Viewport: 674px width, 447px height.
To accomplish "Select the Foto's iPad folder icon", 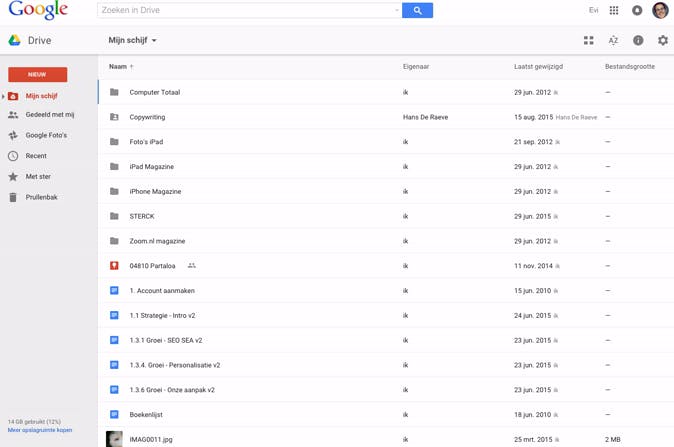I will pyautogui.click(x=114, y=142).
